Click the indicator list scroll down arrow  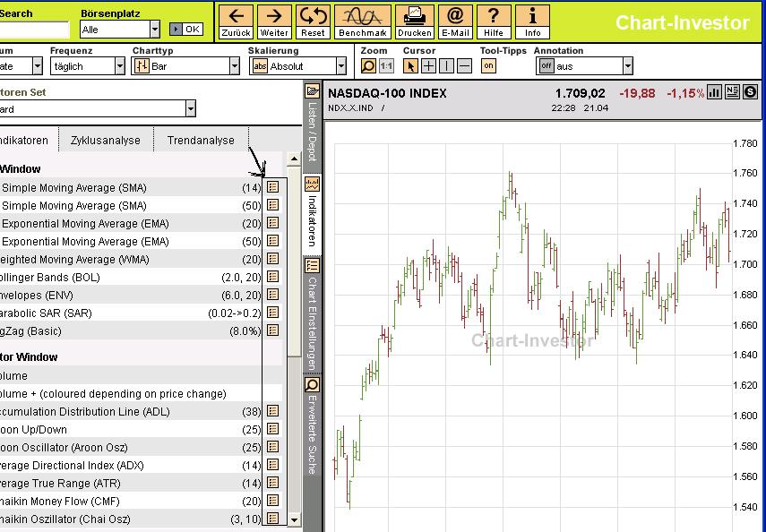pyautogui.click(x=294, y=519)
